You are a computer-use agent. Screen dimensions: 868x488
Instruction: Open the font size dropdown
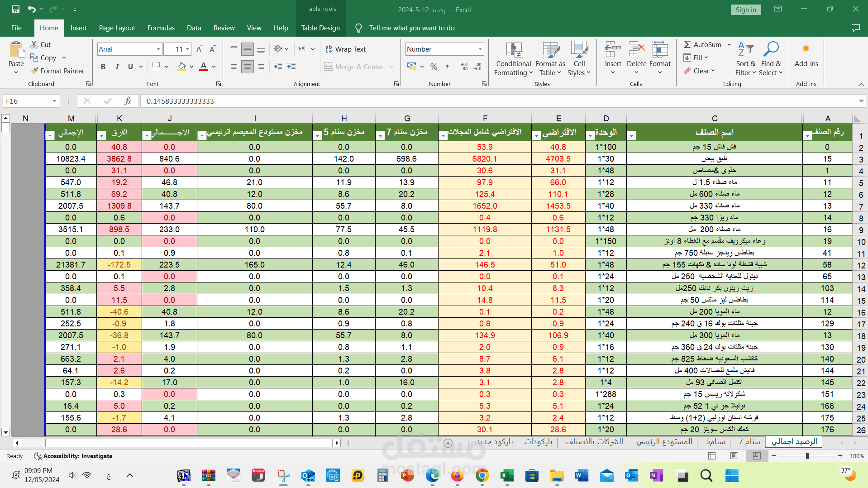[187, 49]
